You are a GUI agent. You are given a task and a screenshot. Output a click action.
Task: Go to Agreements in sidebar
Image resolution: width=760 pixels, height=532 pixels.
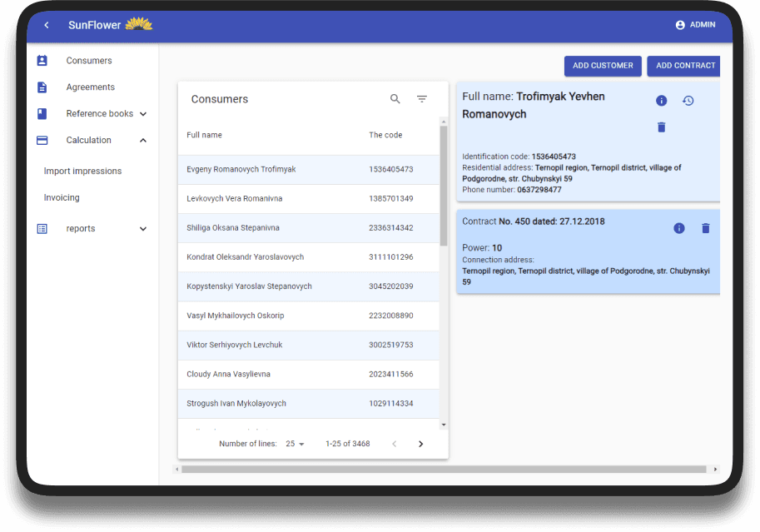(90, 87)
